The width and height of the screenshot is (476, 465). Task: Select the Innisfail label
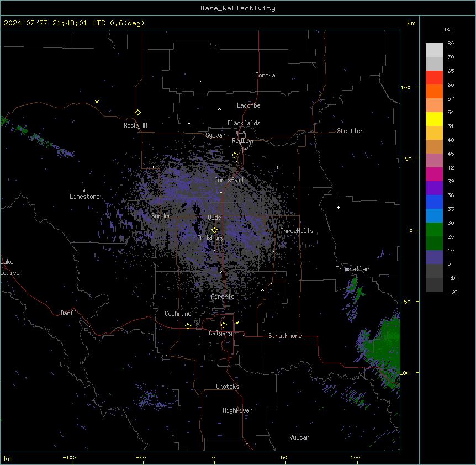[x=230, y=180]
